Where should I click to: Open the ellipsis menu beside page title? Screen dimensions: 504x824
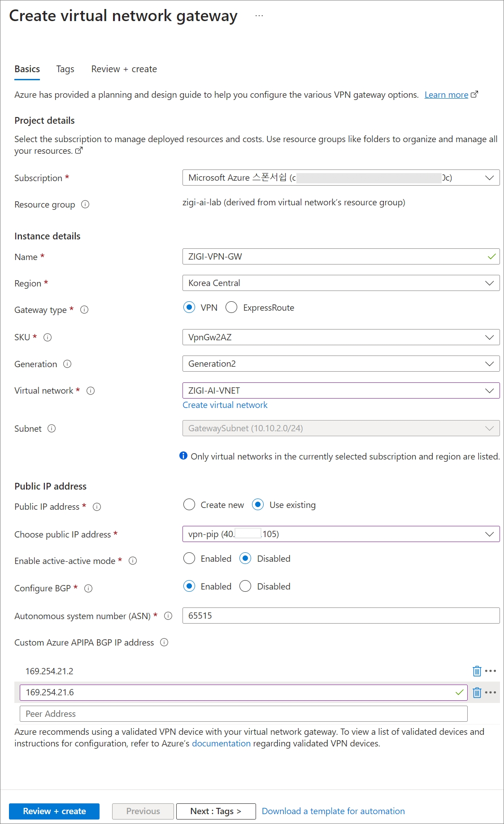click(259, 16)
